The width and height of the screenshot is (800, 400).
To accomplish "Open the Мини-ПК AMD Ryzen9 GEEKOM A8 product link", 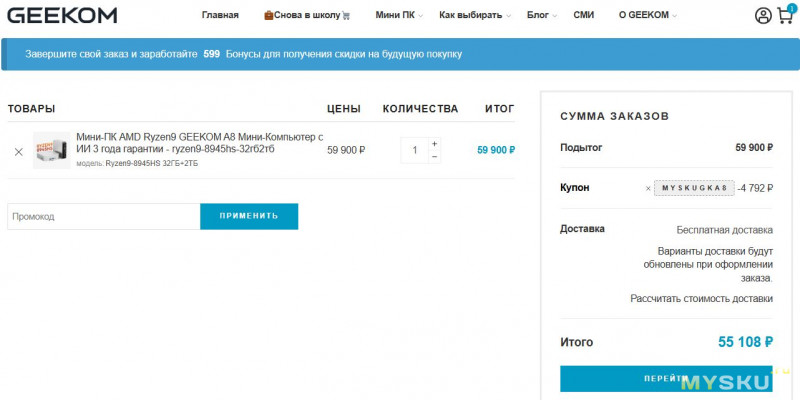I will tap(199, 143).
